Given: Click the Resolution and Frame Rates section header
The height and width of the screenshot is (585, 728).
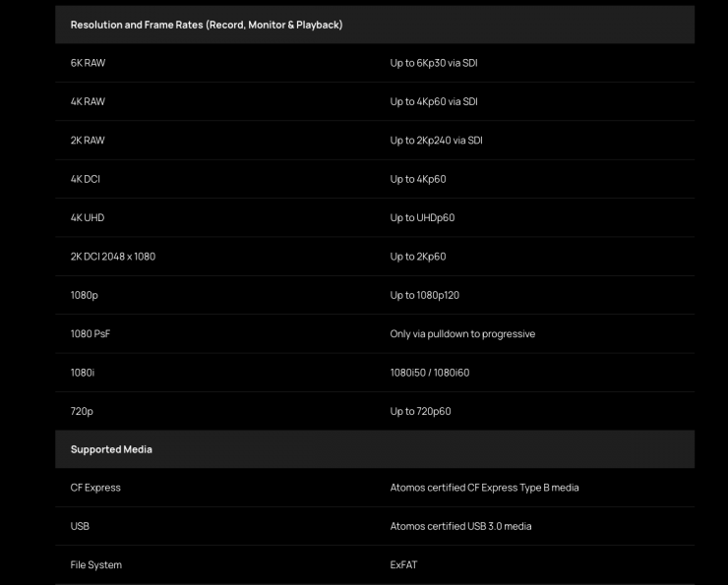Looking at the screenshot, I should point(206,25).
